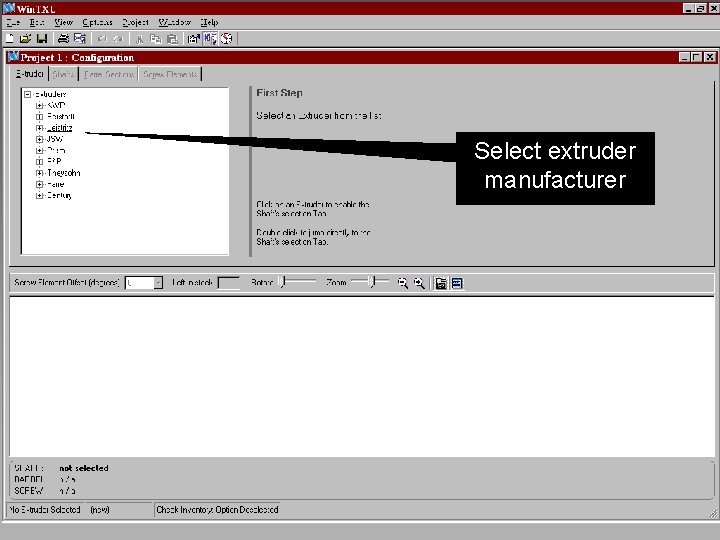The width and height of the screenshot is (720, 540).
Task: Click the Rotate slider handle
Action: click(x=282, y=281)
